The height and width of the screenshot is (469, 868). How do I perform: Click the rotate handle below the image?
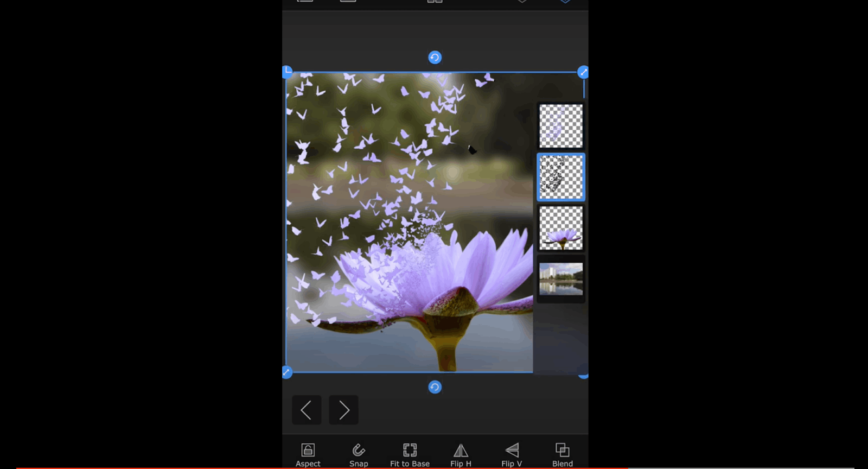(435, 387)
